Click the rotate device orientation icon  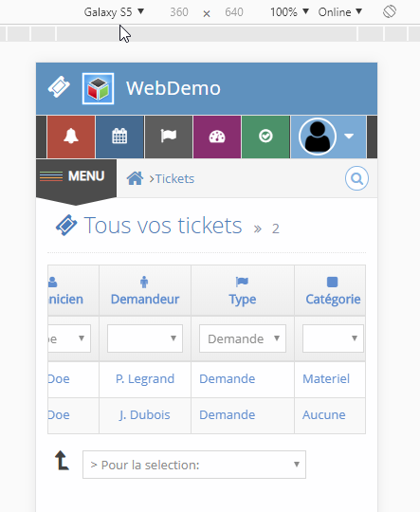(x=390, y=11)
